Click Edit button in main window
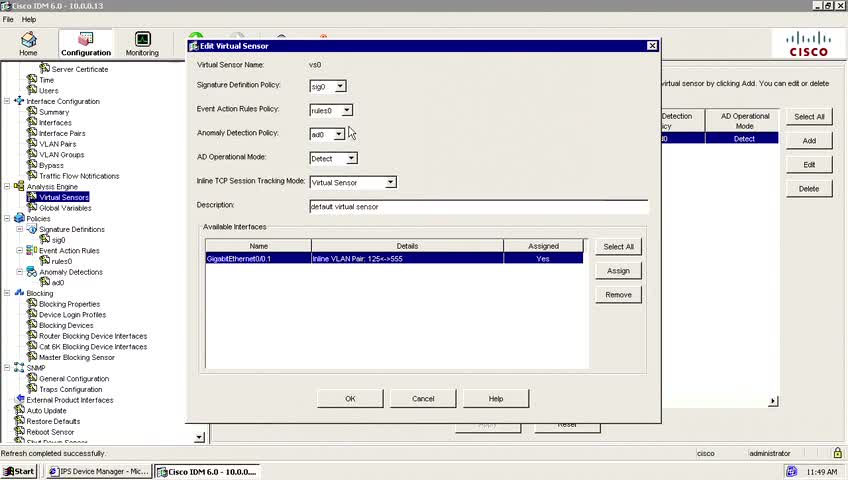 809,164
